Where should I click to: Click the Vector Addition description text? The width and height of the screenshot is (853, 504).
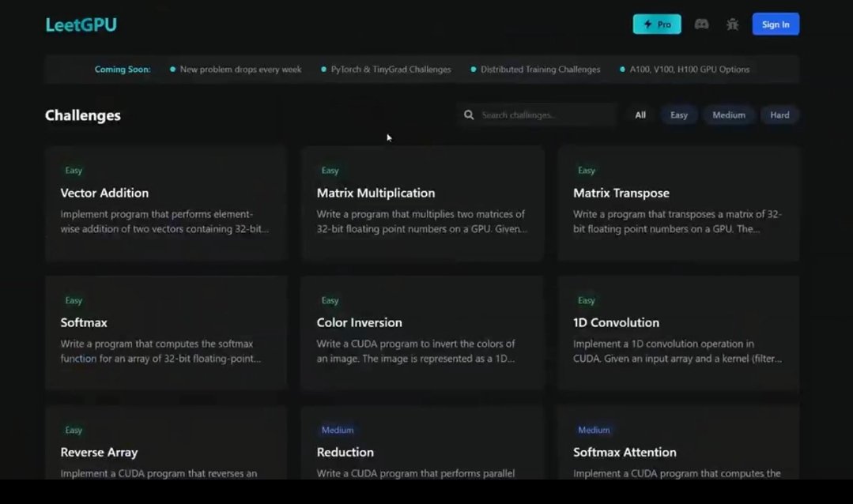point(164,222)
